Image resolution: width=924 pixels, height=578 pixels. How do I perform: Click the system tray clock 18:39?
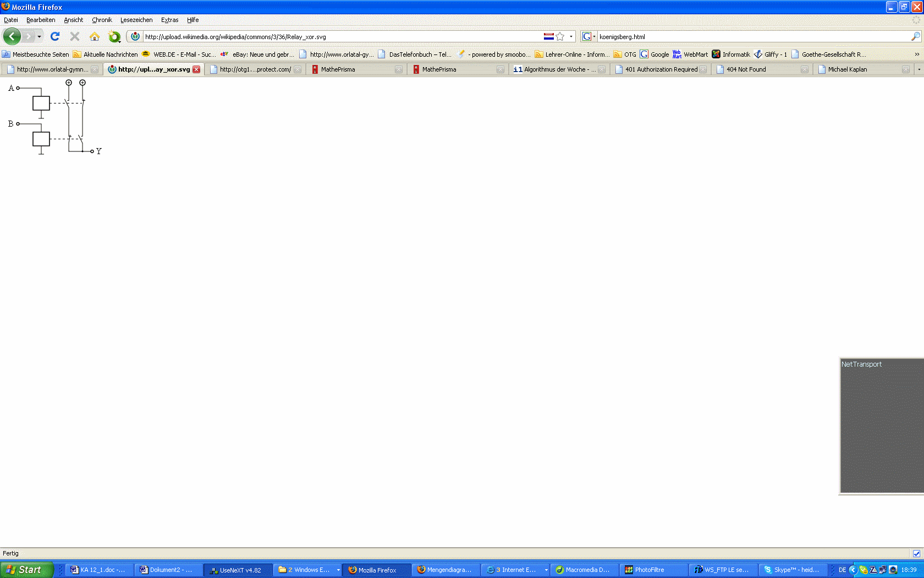pos(909,570)
